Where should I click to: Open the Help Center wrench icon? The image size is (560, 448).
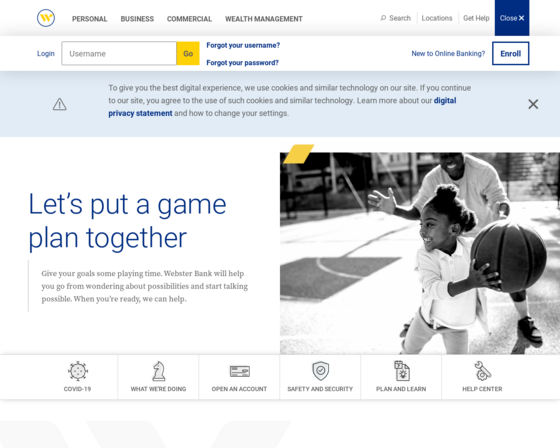tap(482, 371)
